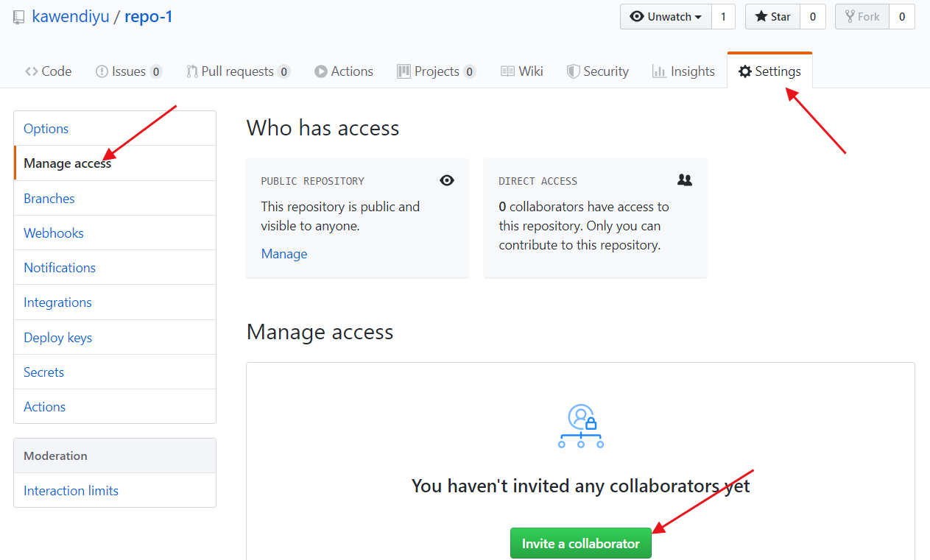Click the Wiki tab book icon
This screenshot has height=560, width=930.
pyautogui.click(x=507, y=71)
